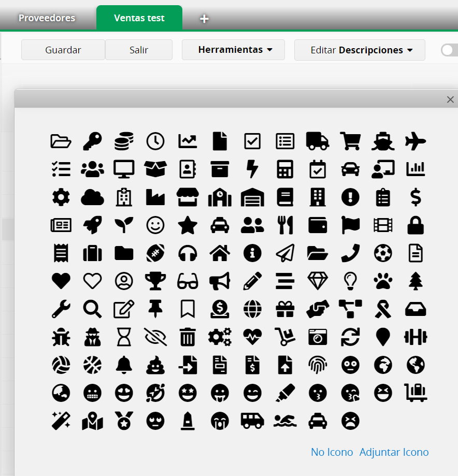Pick the padlock icon
Image resolution: width=458 pixels, height=476 pixels.
click(416, 225)
